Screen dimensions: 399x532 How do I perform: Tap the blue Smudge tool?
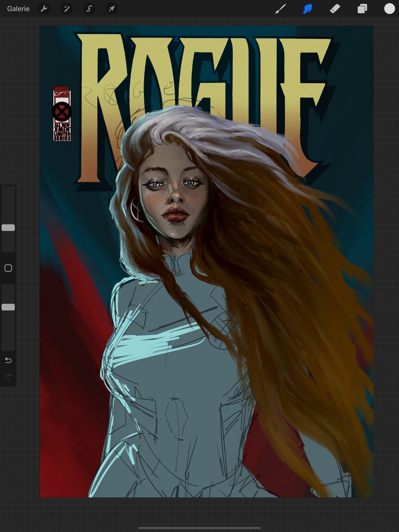point(308,9)
